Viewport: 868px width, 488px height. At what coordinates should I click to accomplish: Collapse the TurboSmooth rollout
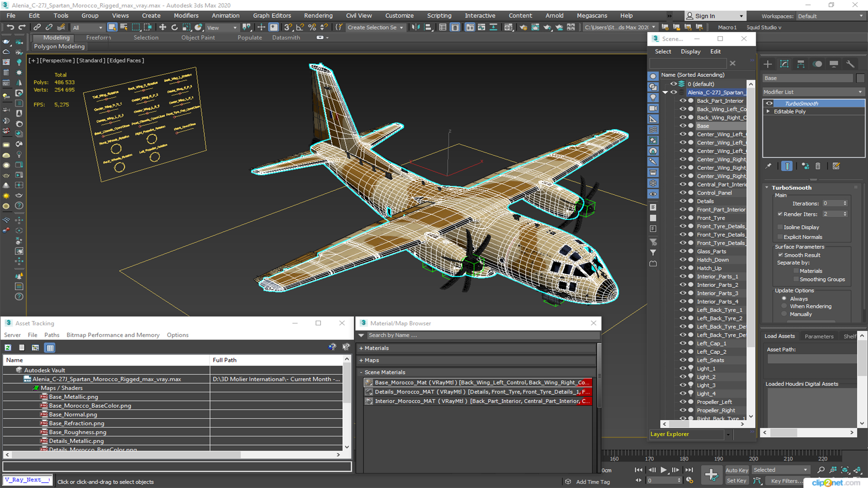(767, 188)
